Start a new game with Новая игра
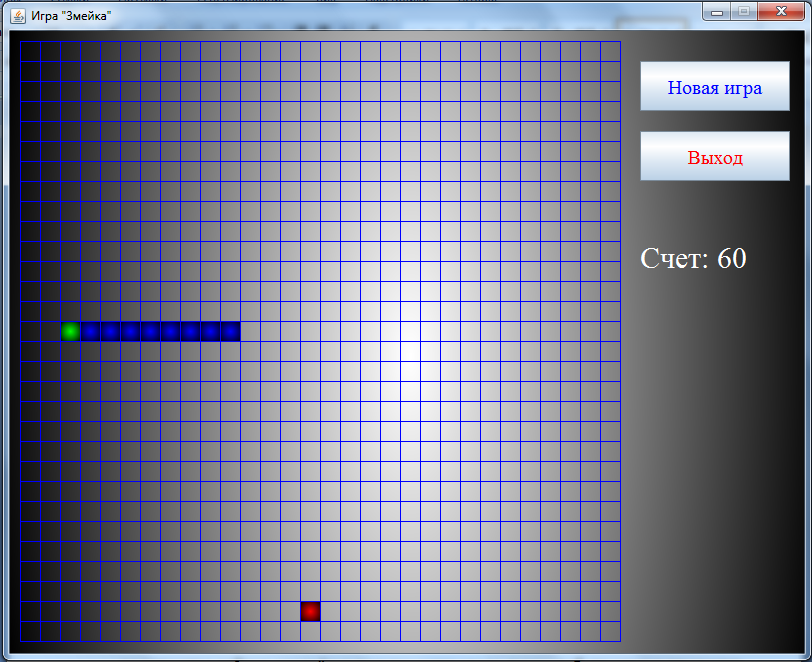The width and height of the screenshot is (812, 662). click(715, 86)
